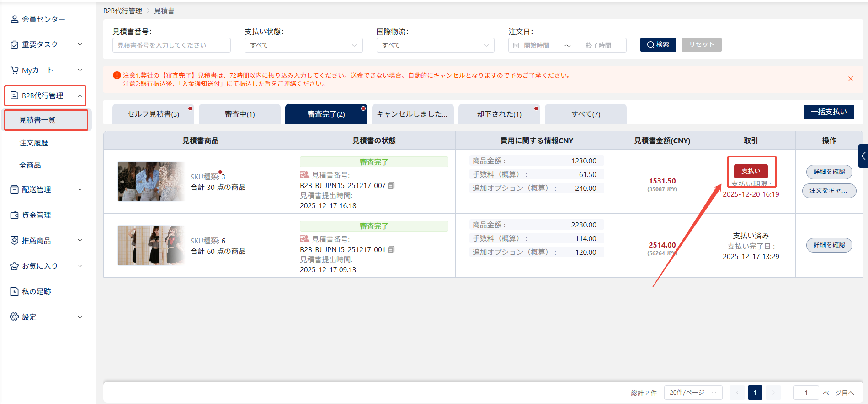Image resolution: width=868 pixels, height=404 pixels.
Task: Click icon beside 見積書番号 for order 251217-007
Action: pyautogui.click(x=304, y=175)
